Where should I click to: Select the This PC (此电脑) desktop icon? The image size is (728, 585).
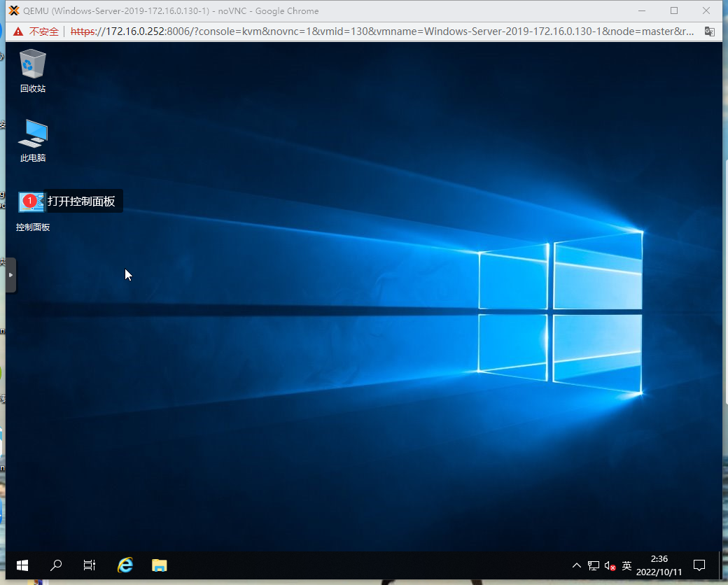32,140
